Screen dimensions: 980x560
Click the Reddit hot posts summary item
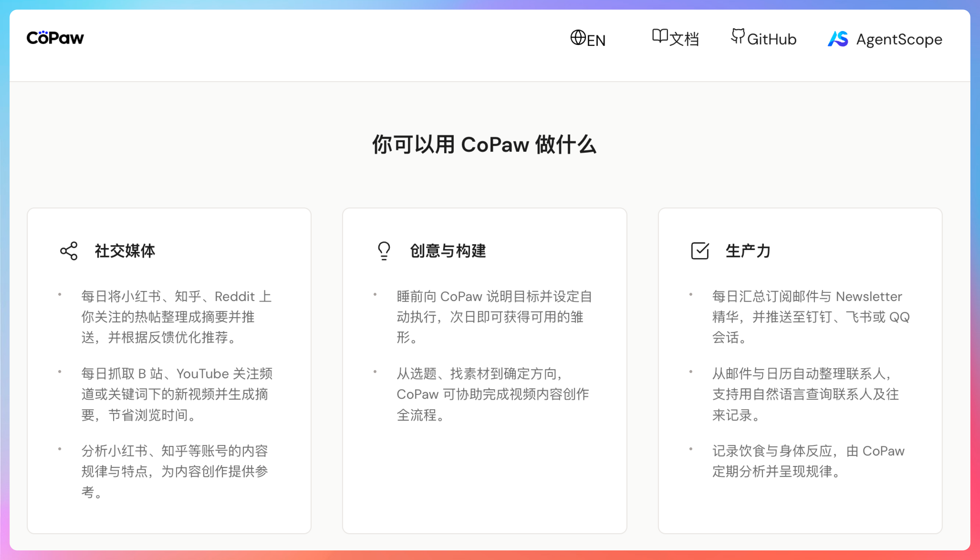[x=176, y=317]
